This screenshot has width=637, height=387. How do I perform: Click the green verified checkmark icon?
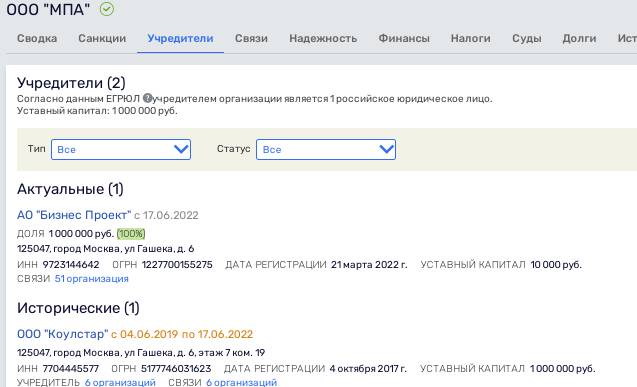click(x=107, y=9)
